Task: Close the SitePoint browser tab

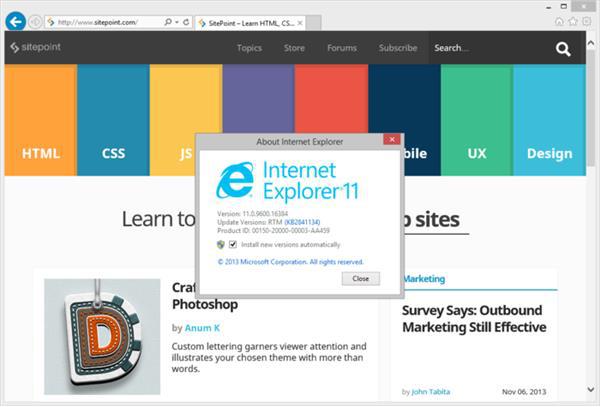Action: [300, 23]
